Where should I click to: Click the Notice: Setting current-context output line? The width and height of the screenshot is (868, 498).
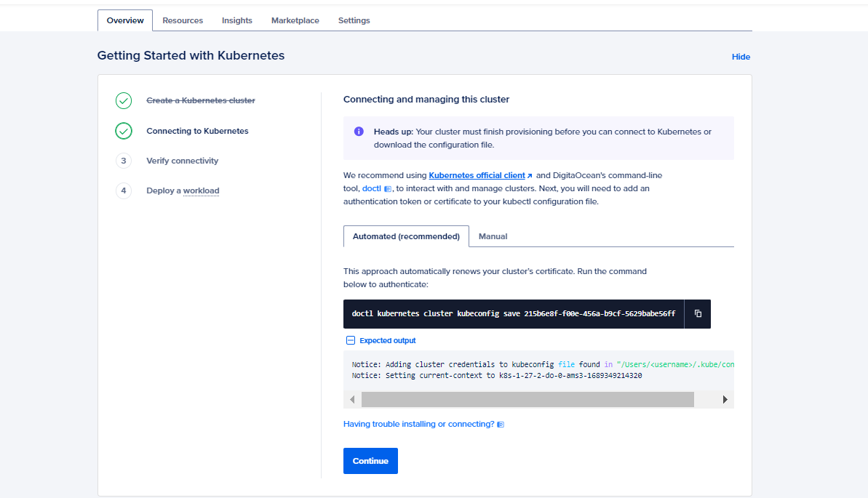[x=496, y=376]
